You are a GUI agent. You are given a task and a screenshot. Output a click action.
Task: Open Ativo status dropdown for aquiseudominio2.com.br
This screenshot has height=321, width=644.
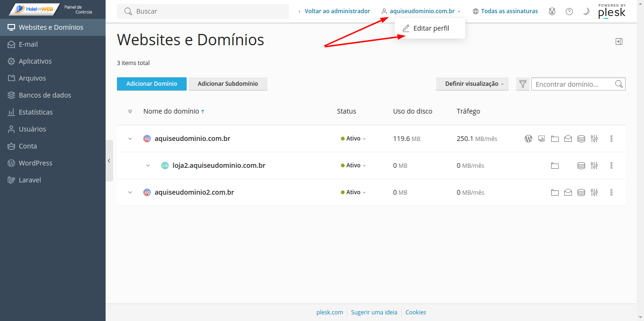[x=353, y=192]
